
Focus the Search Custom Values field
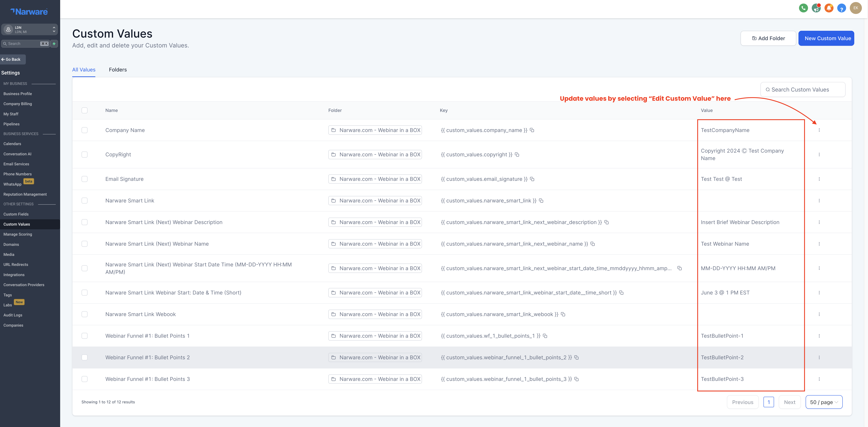803,90
